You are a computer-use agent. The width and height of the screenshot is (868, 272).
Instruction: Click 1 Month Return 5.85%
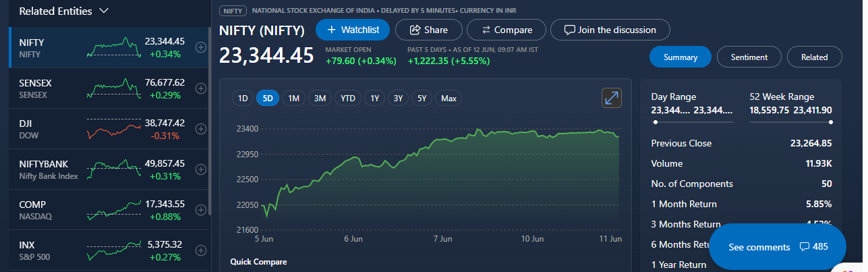coord(818,204)
